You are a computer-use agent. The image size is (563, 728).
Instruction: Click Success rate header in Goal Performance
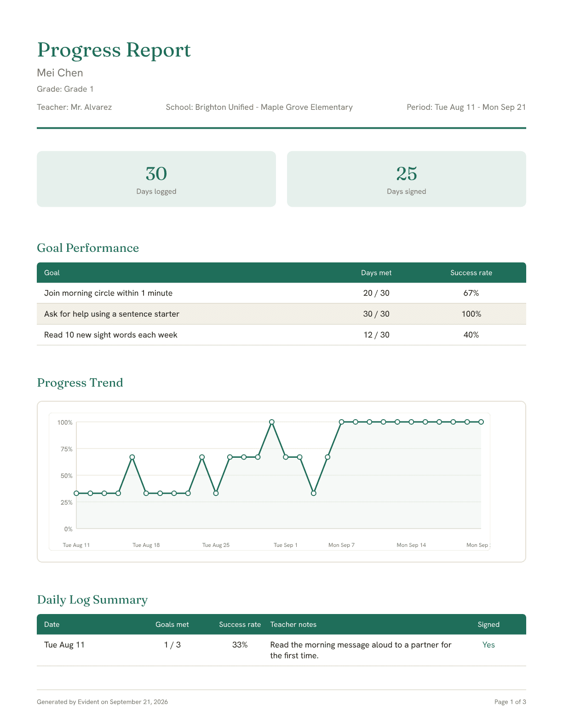tap(471, 273)
